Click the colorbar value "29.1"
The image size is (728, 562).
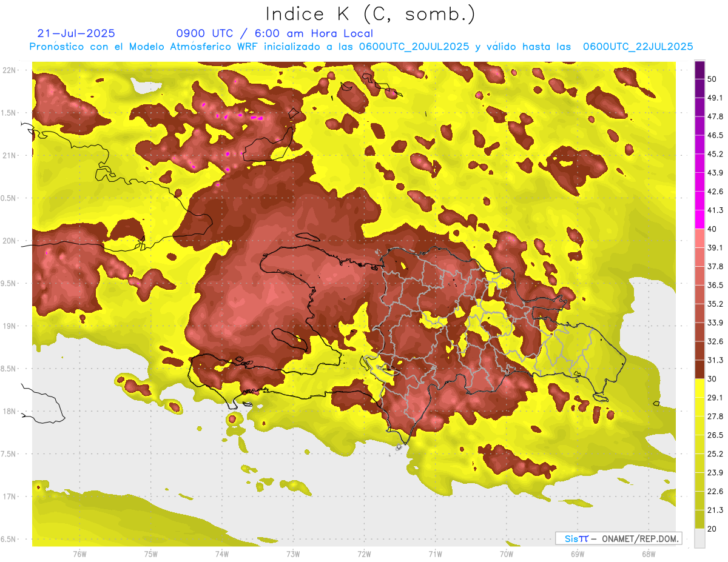[x=715, y=397]
